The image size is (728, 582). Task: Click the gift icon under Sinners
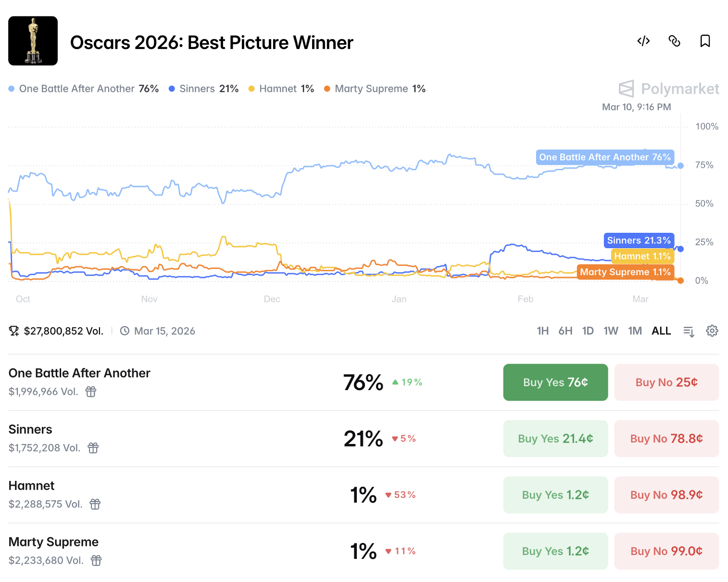point(92,448)
